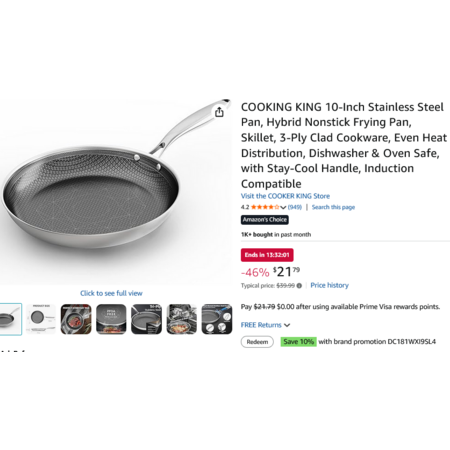
Task: Select the third thumbnail with steak image
Action: (x=76, y=319)
